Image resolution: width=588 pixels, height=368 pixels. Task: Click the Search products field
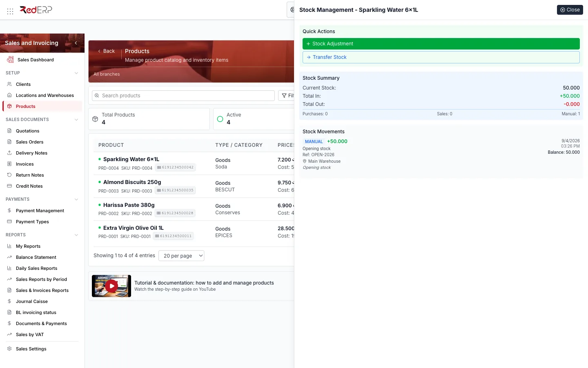tap(183, 96)
